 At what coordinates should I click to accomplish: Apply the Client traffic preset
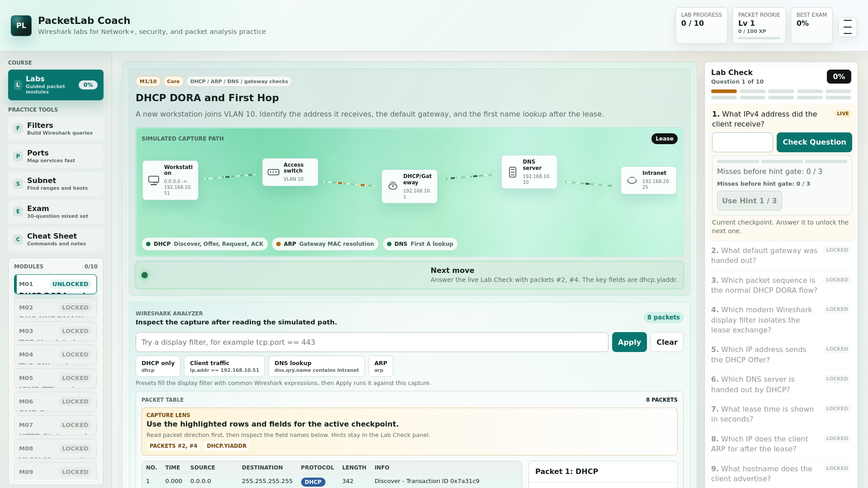(x=224, y=366)
